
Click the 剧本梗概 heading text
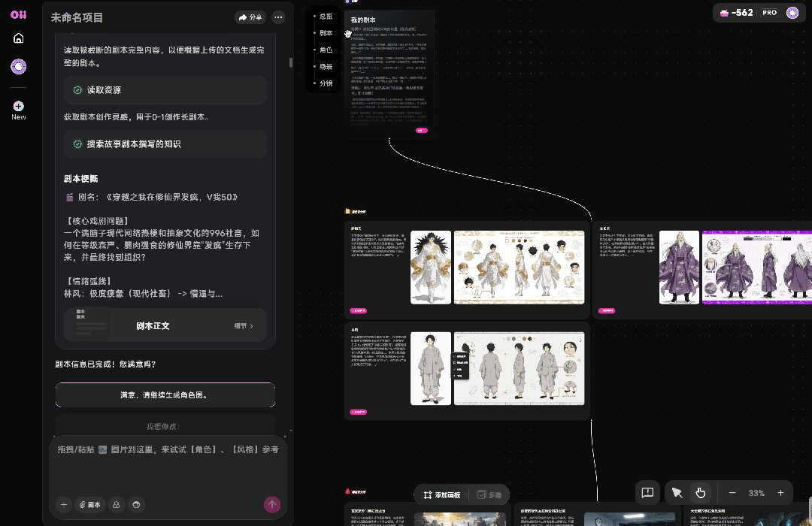[80, 179]
